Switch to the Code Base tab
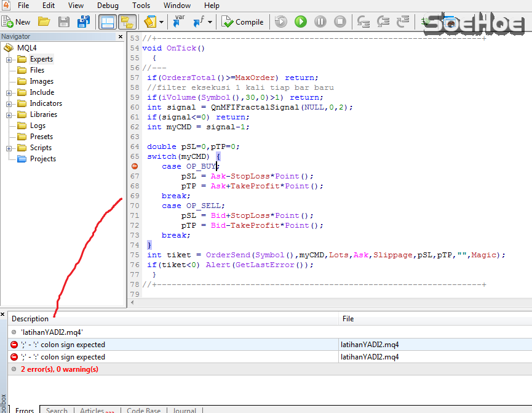The width and height of the screenshot is (532, 413). 143,410
